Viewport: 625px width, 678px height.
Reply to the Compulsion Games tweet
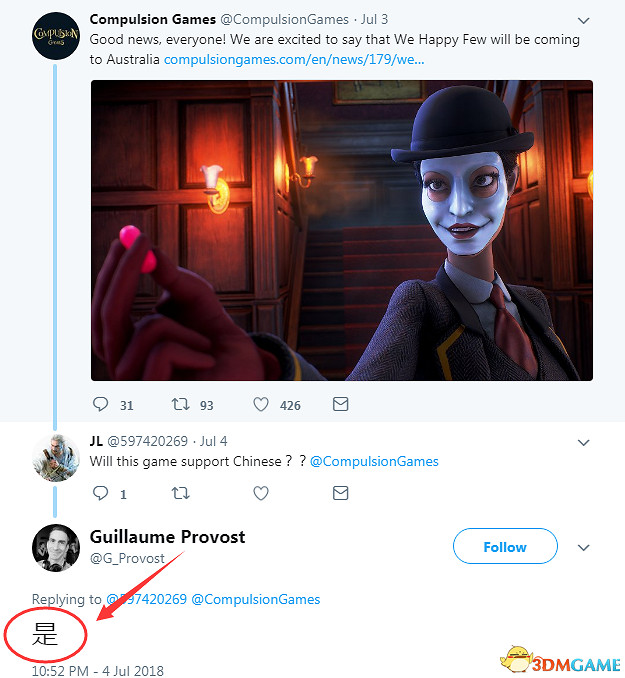(100, 405)
